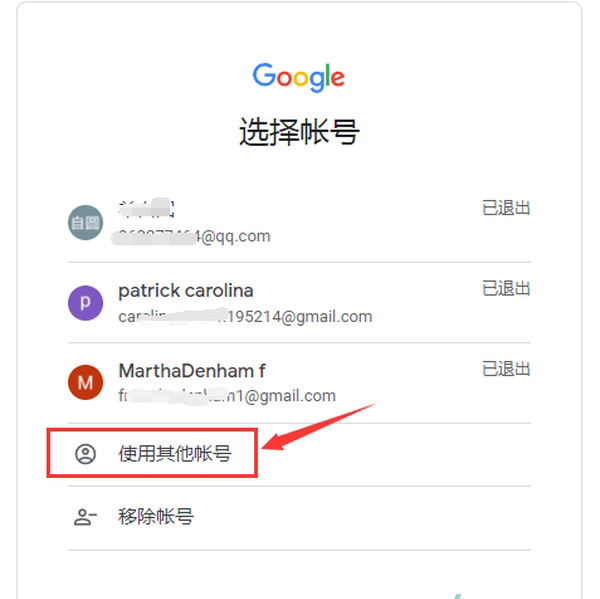600x599 pixels.
Task: Click the @qq.com email address
Action: click(191, 237)
